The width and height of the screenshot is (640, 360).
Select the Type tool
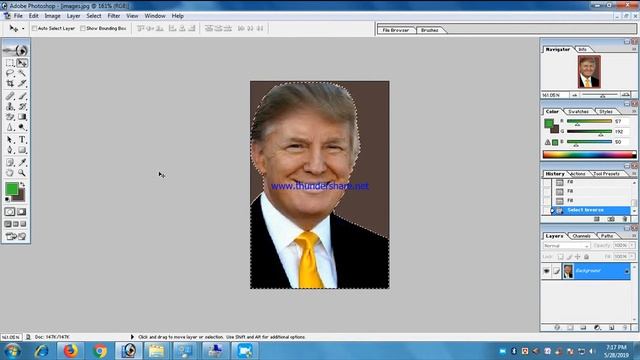[x=22, y=140]
